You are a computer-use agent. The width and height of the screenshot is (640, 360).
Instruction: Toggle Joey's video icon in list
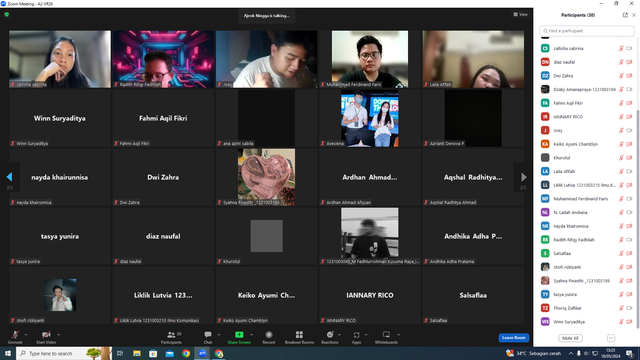629,130
